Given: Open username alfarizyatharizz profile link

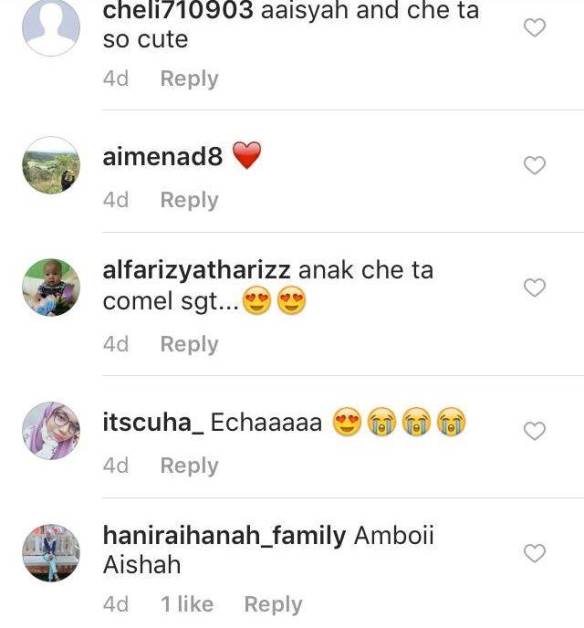Looking at the screenshot, I should (x=196, y=271).
